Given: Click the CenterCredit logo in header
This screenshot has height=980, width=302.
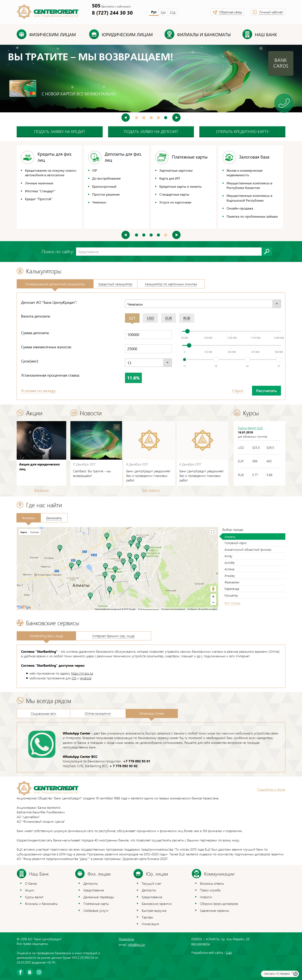Looking at the screenshot, I should pyautogui.click(x=48, y=12).
